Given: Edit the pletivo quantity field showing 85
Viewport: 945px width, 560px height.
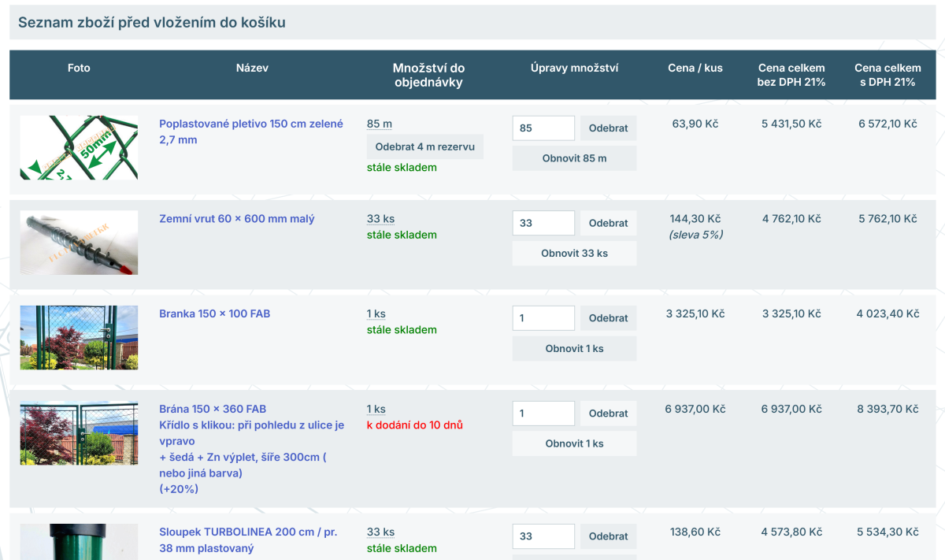Looking at the screenshot, I should click(543, 128).
